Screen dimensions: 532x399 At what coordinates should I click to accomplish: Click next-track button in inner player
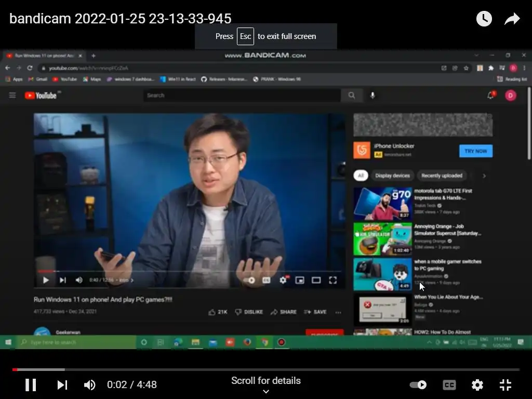tap(63, 280)
